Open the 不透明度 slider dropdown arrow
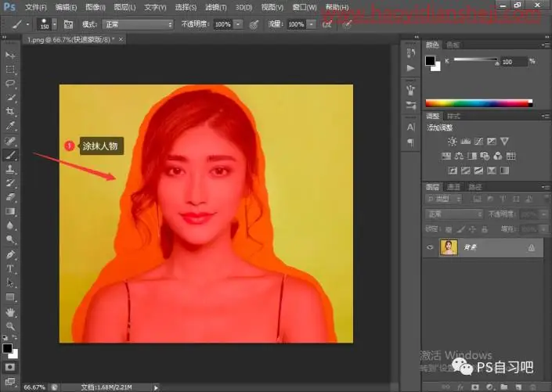The width and height of the screenshot is (552, 392). (x=238, y=24)
